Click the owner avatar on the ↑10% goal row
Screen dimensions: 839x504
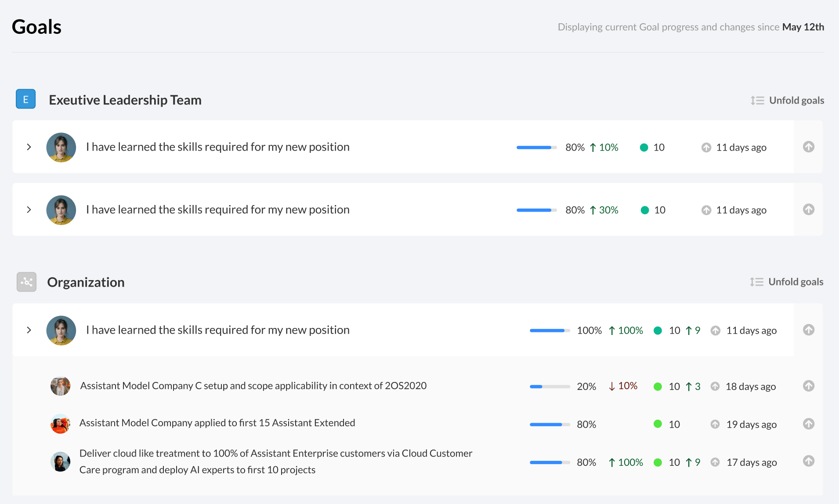[x=61, y=147]
